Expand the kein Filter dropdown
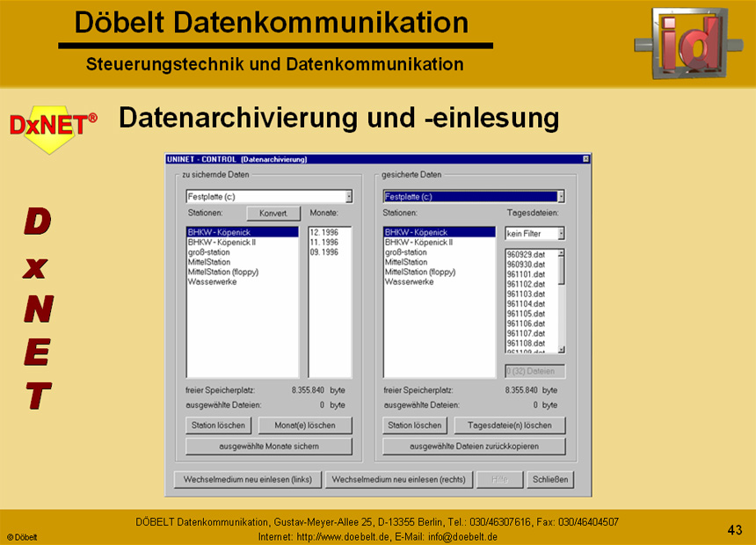756x545 pixels. tap(561, 234)
